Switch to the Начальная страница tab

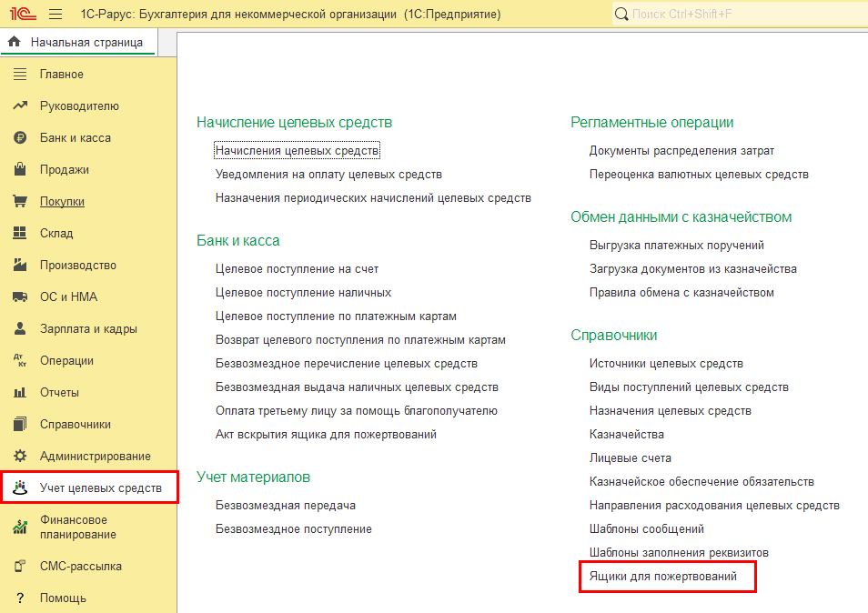coord(79,43)
